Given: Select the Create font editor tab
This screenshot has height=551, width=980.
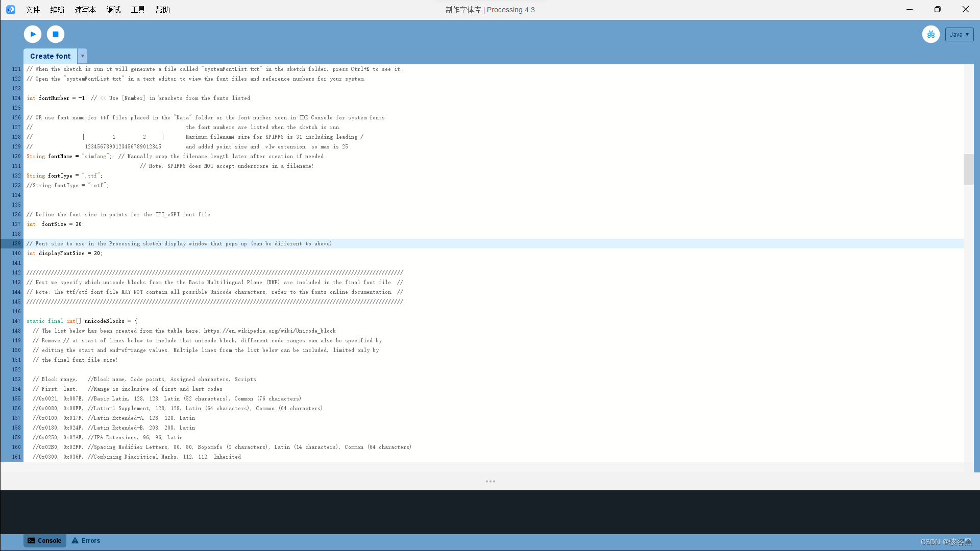Looking at the screenshot, I should tap(50, 56).
